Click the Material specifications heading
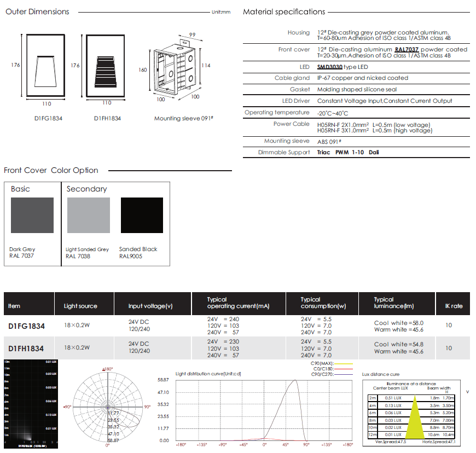 click(284, 12)
